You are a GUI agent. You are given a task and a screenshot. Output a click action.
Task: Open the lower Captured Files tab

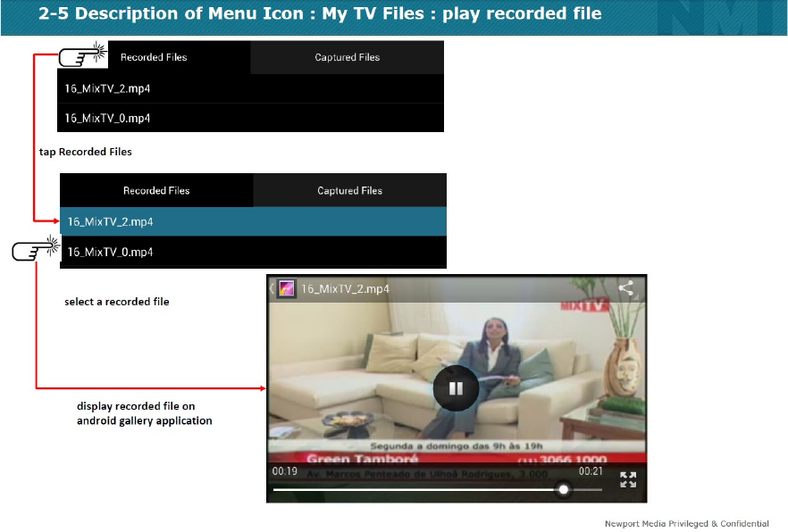click(350, 191)
